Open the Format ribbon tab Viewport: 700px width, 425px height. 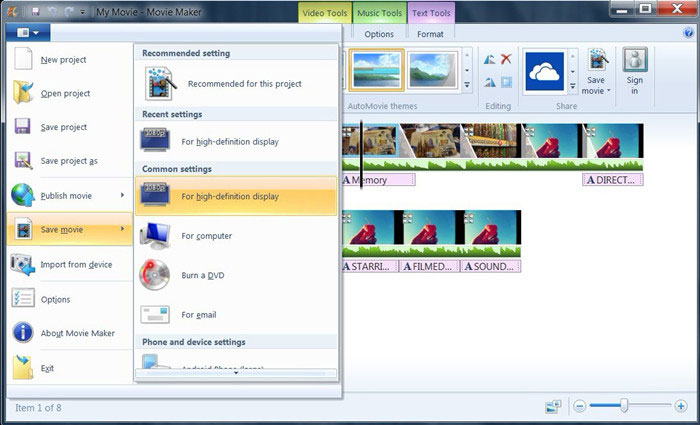[x=430, y=34]
